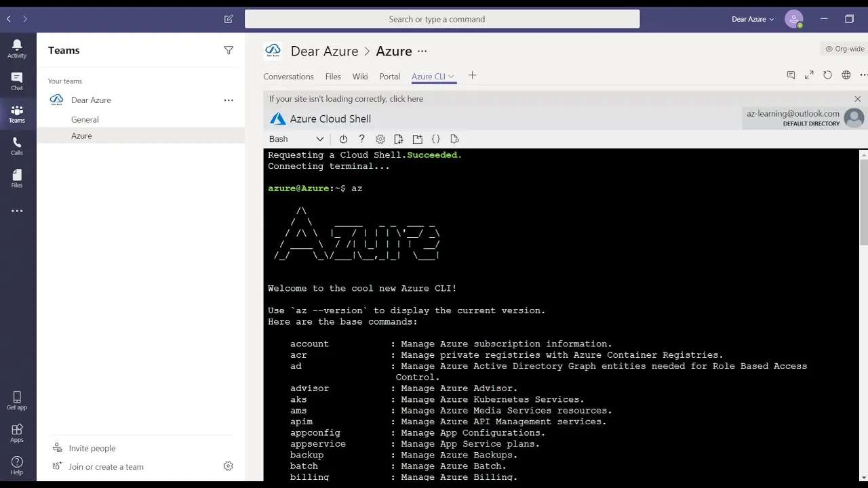The image size is (868, 488).
Task: Switch to the Wiki tab
Action: pyautogui.click(x=360, y=77)
